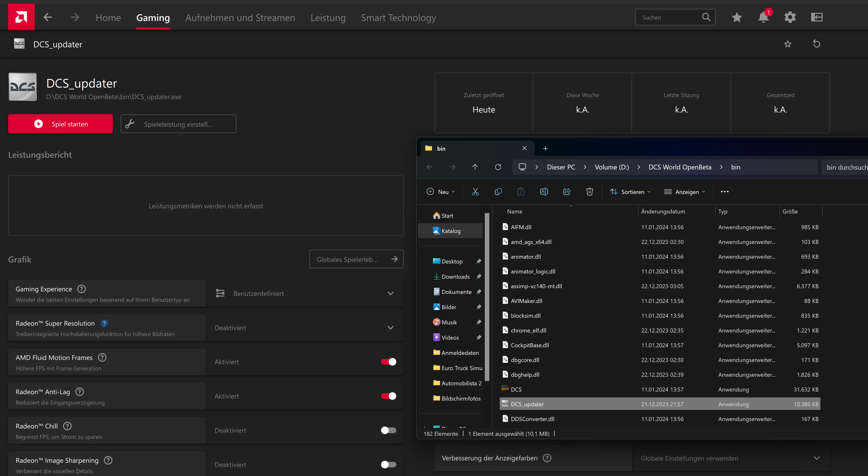Switch to the Leistung tab

tap(328, 18)
